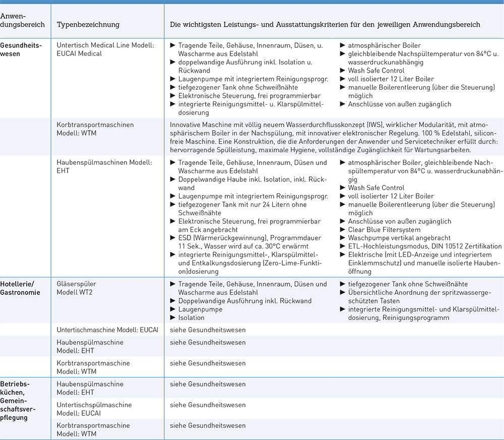
Task: Select the "Clear Blue Filtersystem" bullet
Action: point(384,229)
